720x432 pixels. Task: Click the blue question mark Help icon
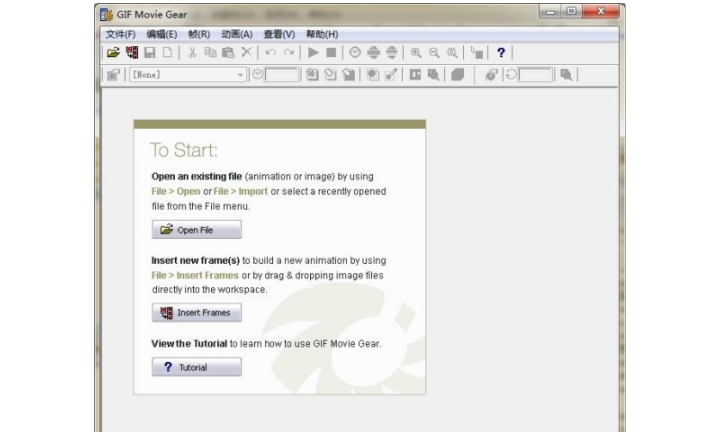[x=501, y=52]
